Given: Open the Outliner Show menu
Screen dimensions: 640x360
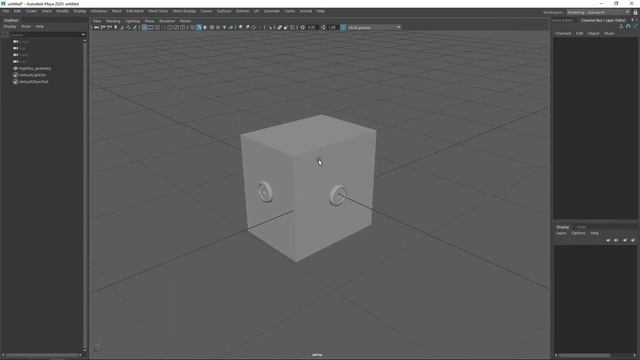Looking at the screenshot, I should tap(26, 27).
